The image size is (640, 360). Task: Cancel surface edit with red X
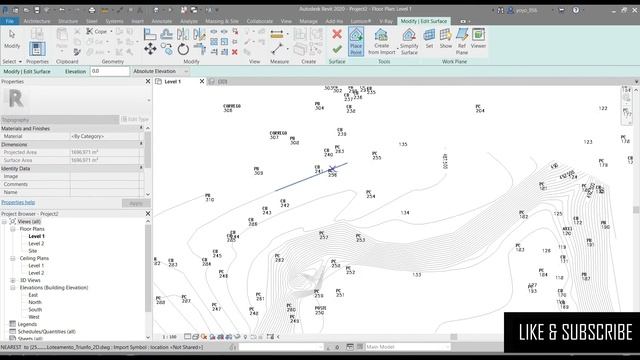coord(337,34)
